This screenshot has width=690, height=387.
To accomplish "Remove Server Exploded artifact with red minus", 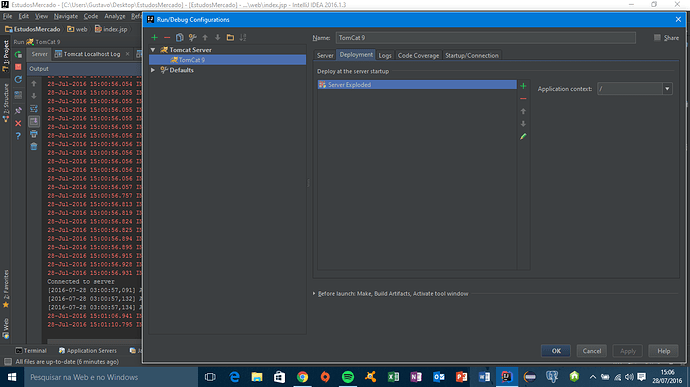I will [523, 99].
